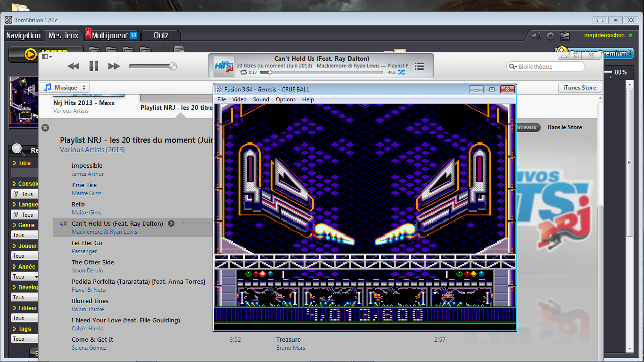Select the song J'me Tire
Image resolution: width=644 pixels, height=362 pixels.
coord(84,185)
